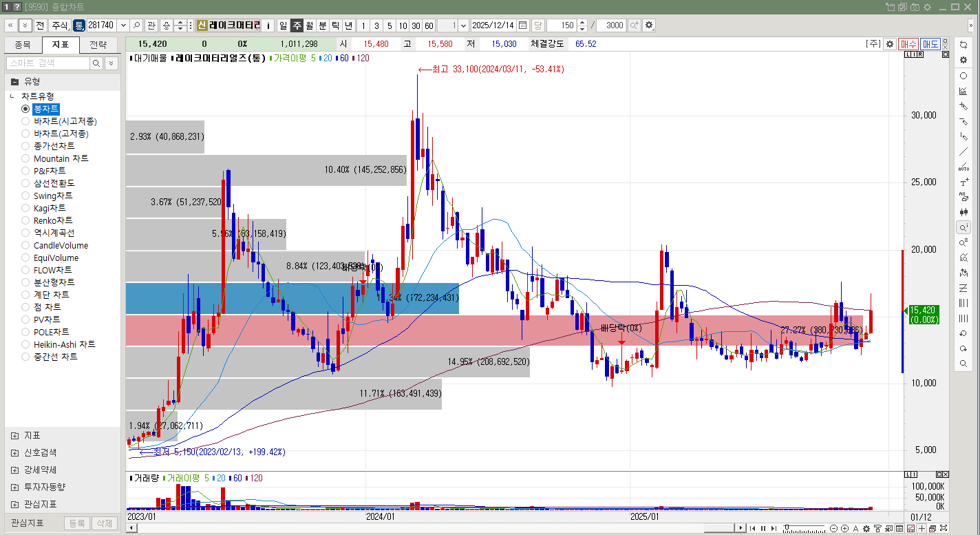Screen dimensions: 980x535
Task: Click the redo arrow in the right toolbar
Action: coord(963,348)
